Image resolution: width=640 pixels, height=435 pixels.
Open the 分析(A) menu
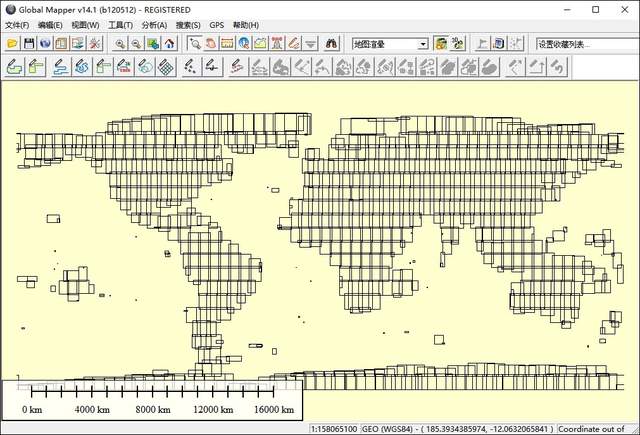pyautogui.click(x=154, y=25)
